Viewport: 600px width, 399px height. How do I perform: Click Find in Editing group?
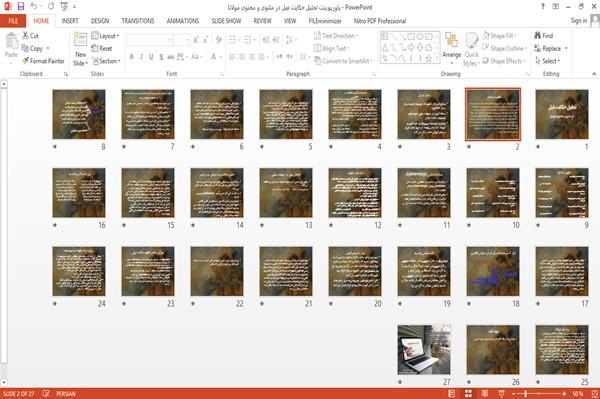coord(544,36)
